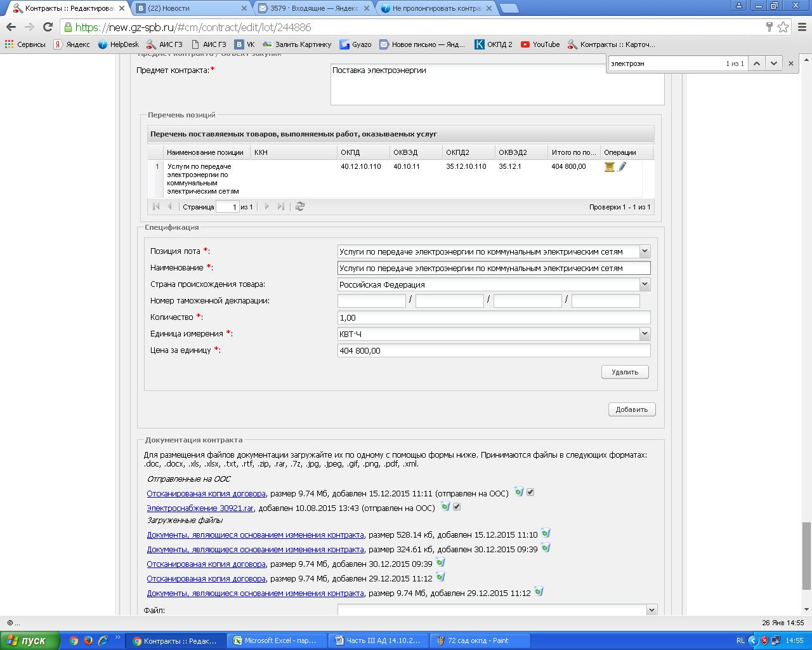Toggle checkbox for Электроснабжение 30921.rar
Image resolution: width=812 pixels, height=650 pixels.
[x=457, y=507]
